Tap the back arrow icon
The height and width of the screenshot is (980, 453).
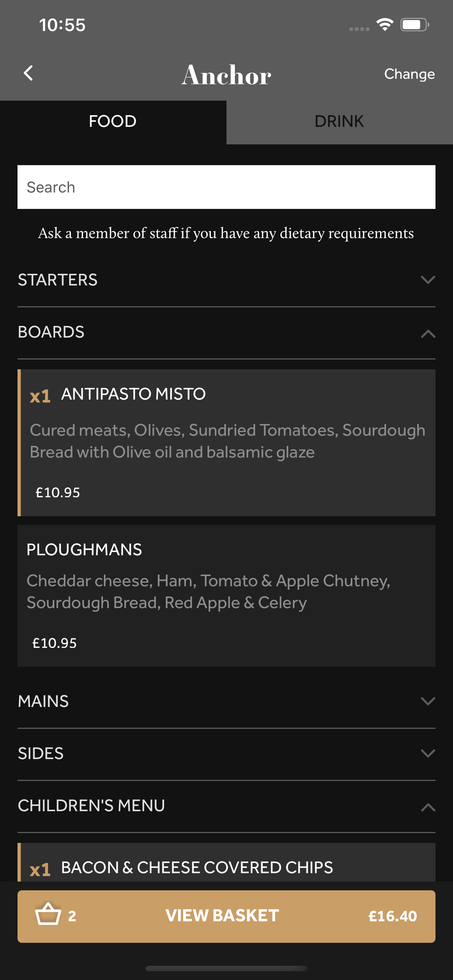pyautogui.click(x=28, y=73)
